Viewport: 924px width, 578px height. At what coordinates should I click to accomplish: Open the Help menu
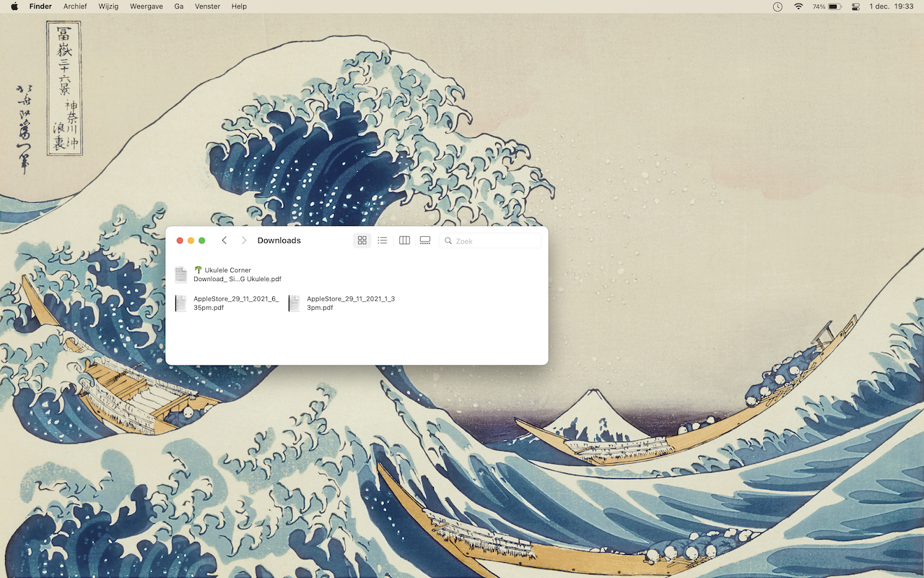(239, 7)
